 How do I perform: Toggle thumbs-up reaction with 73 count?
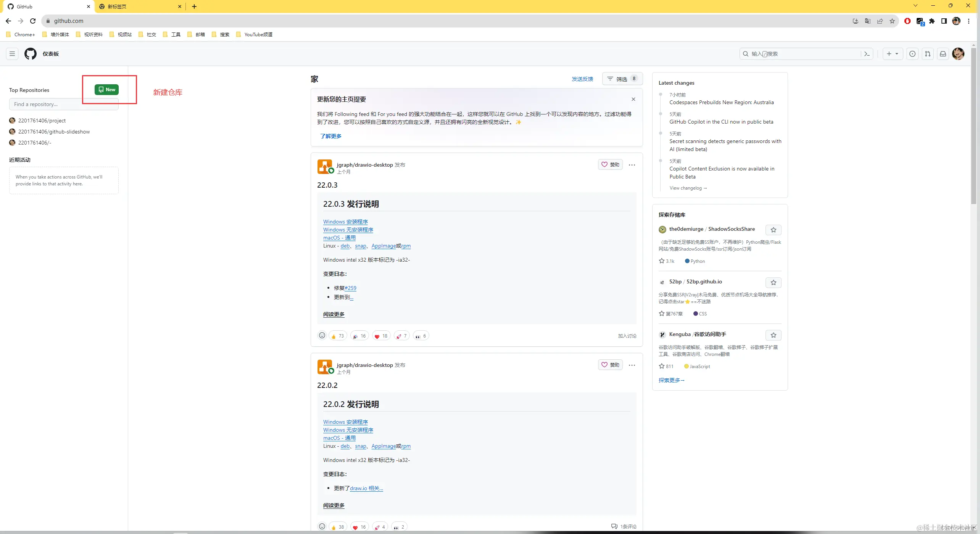tap(338, 336)
